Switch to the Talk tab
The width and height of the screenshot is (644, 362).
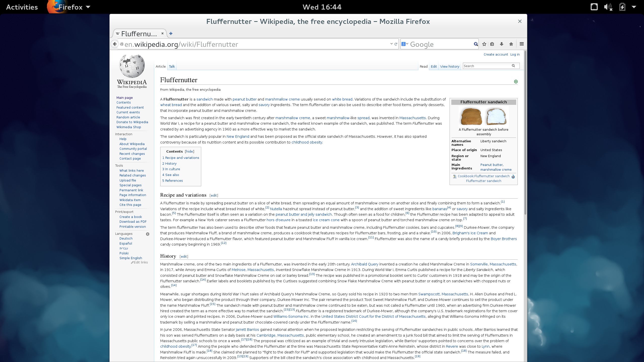pos(172,66)
